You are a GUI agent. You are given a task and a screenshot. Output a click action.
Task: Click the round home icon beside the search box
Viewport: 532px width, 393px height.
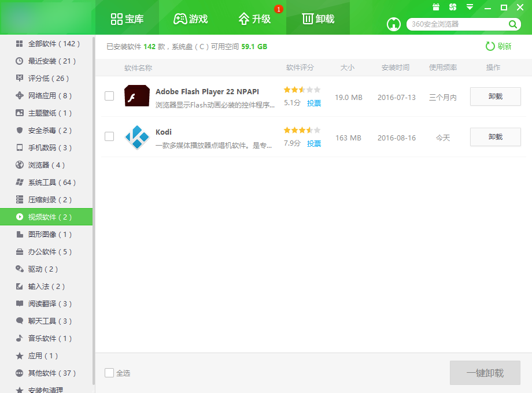[394, 24]
